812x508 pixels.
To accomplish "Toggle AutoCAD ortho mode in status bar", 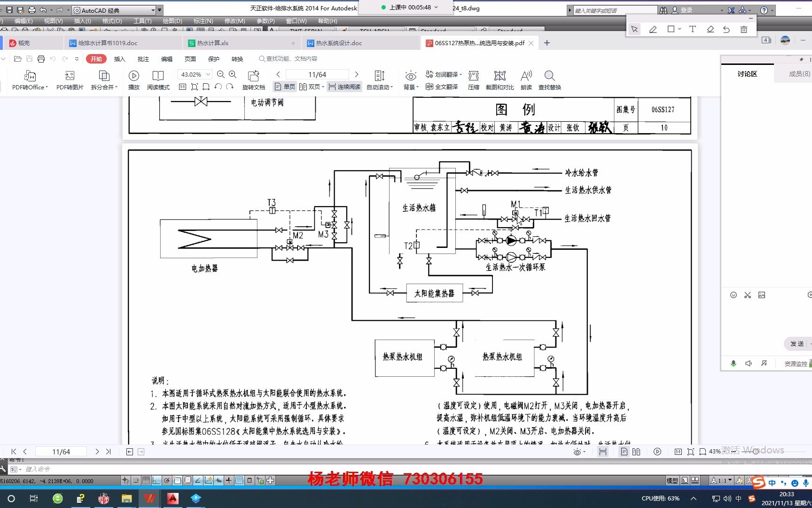I will pos(156,480).
